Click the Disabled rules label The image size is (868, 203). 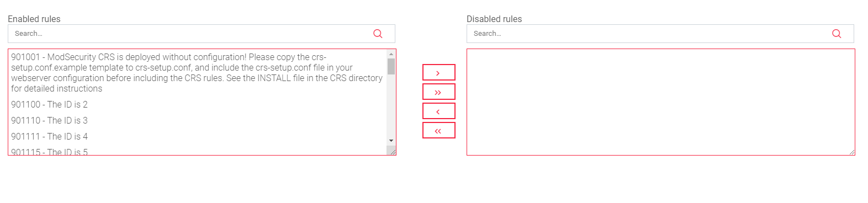click(494, 19)
